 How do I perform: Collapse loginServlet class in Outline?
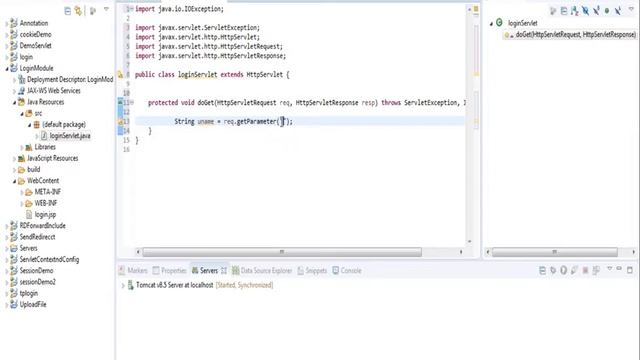(x=491, y=24)
